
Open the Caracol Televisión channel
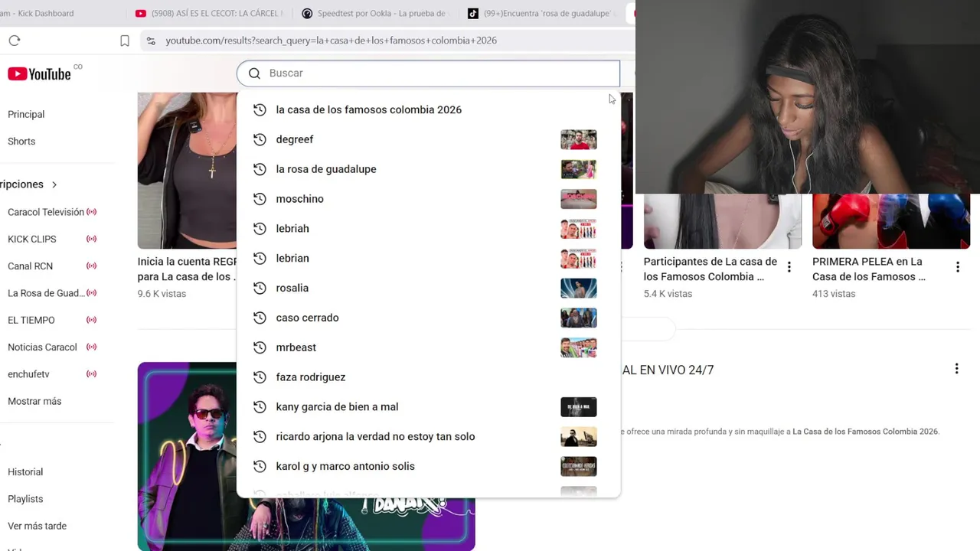coord(46,212)
